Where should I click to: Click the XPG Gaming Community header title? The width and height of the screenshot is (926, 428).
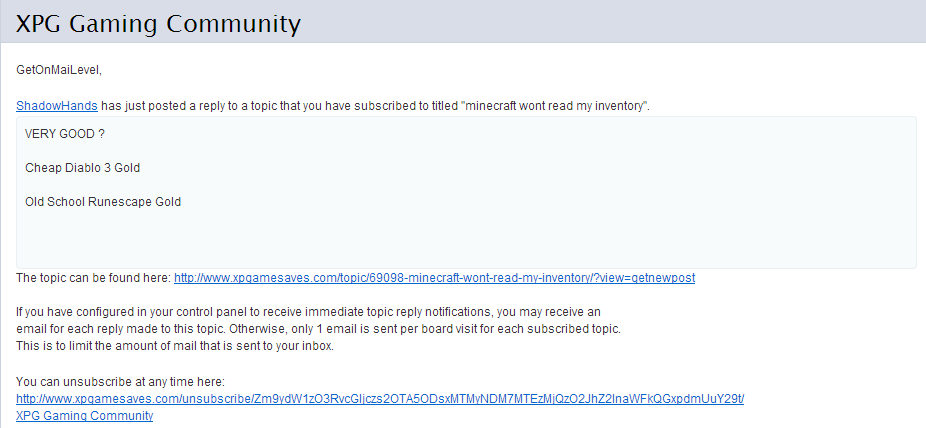coord(158,21)
